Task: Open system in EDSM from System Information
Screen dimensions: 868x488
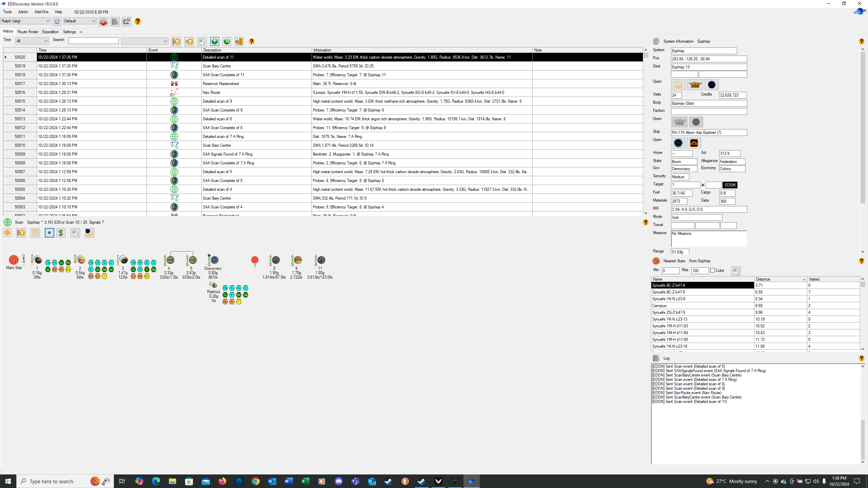Action: pyautogui.click(x=678, y=85)
